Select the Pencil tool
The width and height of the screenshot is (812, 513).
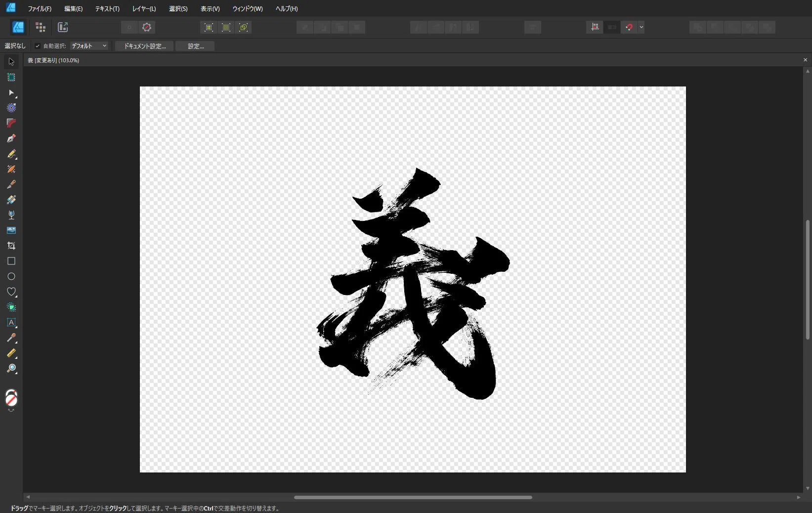(x=11, y=154)
